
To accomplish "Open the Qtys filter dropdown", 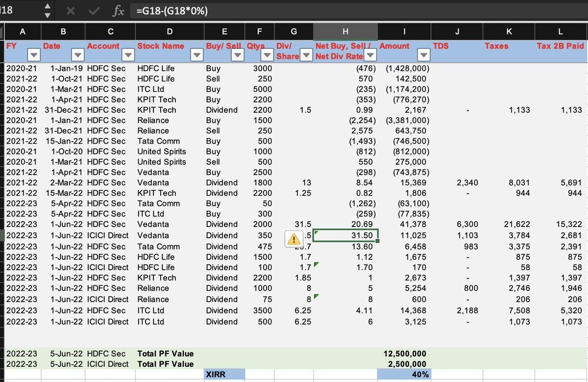I will pos(268,55).
